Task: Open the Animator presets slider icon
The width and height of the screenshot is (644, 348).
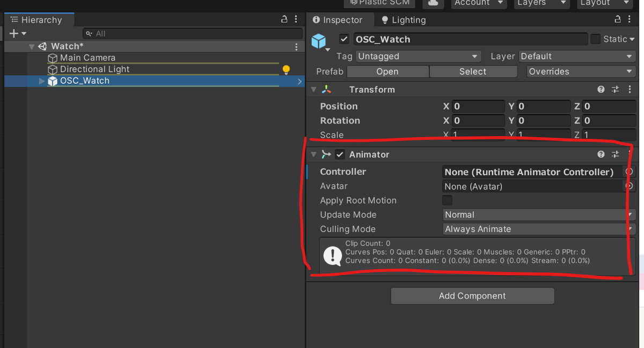Action: (616, 154)
